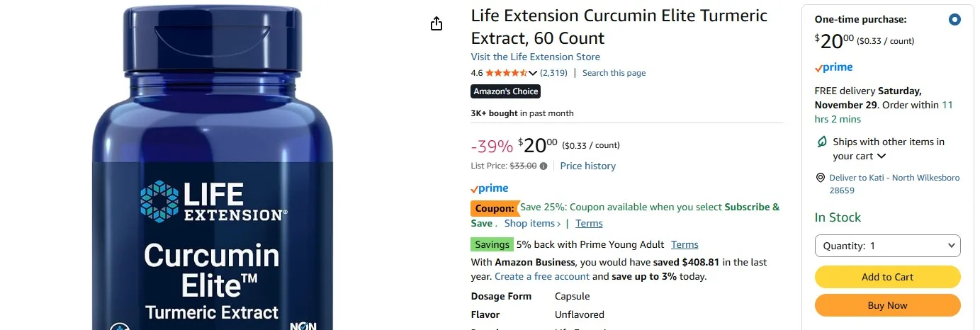The width and height of the screenshot is (980, 330).
Task: Expand the rating breakdown chevron
Action: (x=533, y=73)
